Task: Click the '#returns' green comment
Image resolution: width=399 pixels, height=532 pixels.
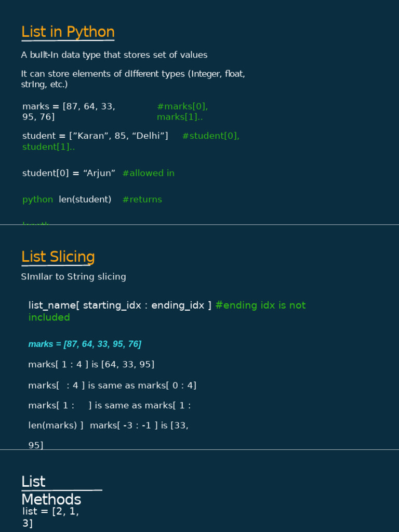Action: point(142,199)
